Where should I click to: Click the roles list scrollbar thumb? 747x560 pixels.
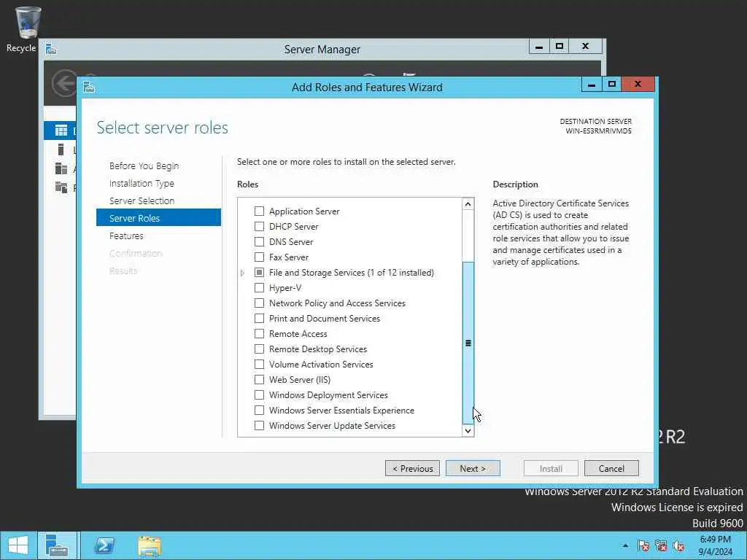pos(468,343)
